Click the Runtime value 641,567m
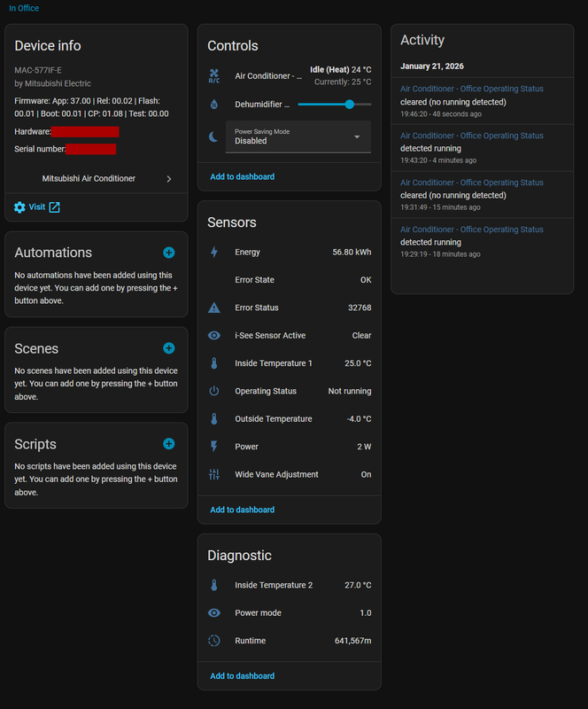Screen dimensions: 588x709 click(352, 641)
